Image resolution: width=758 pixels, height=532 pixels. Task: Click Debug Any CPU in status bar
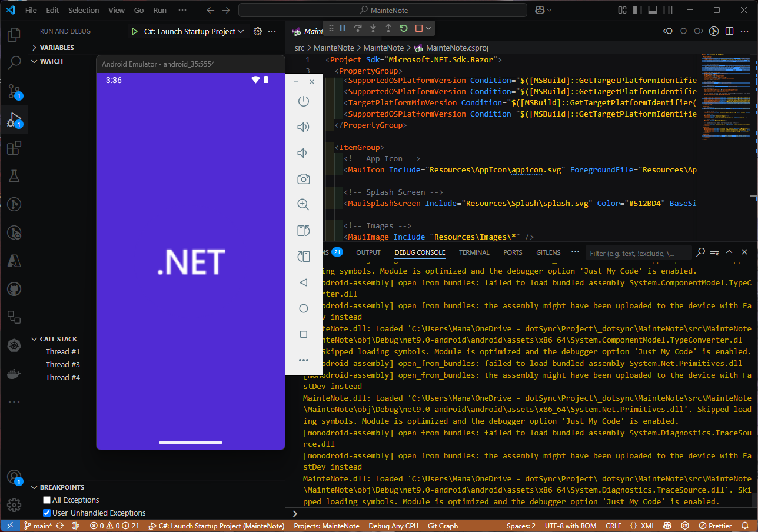tap(394, 526)
